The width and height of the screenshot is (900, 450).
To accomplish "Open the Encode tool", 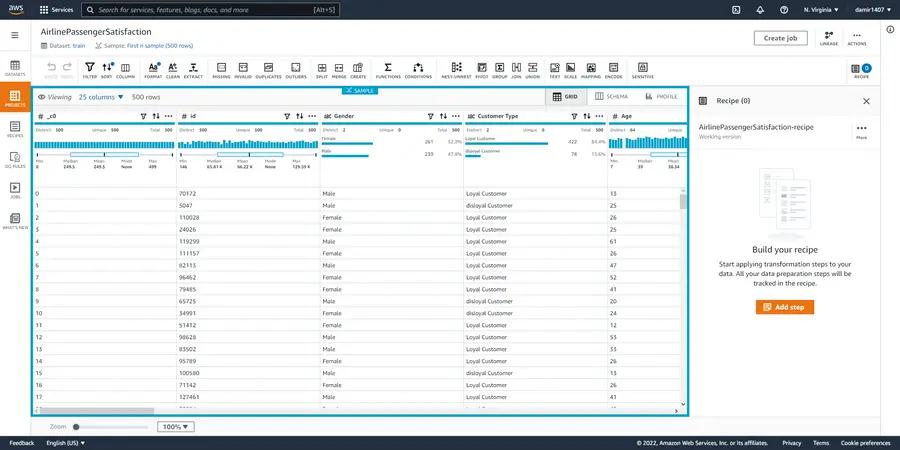I will (614, 70).
